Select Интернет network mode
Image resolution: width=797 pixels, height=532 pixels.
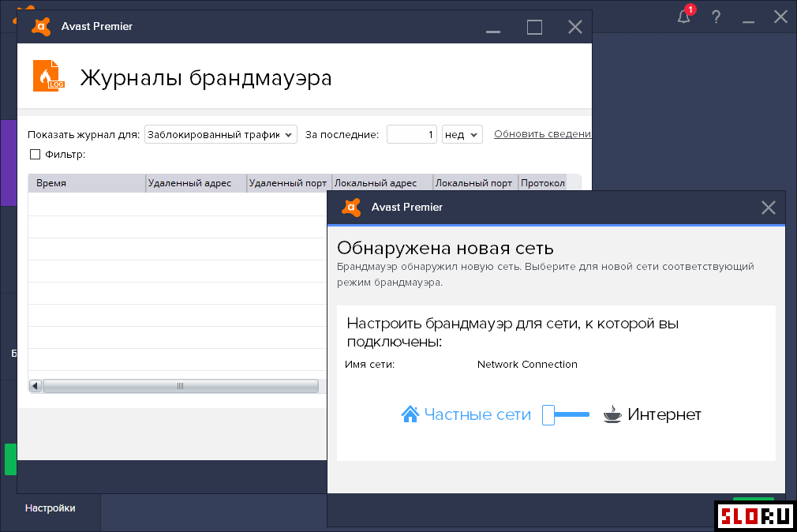(x=664, y=414)
